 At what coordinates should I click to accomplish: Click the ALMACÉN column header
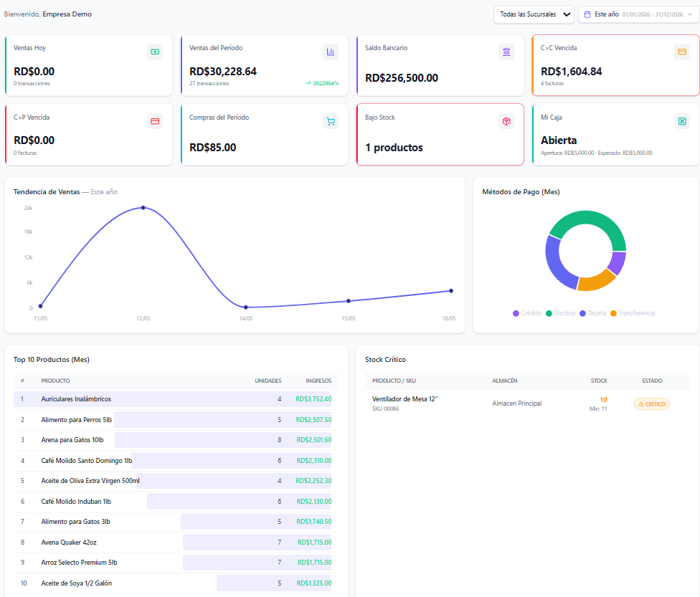[504, 381]
